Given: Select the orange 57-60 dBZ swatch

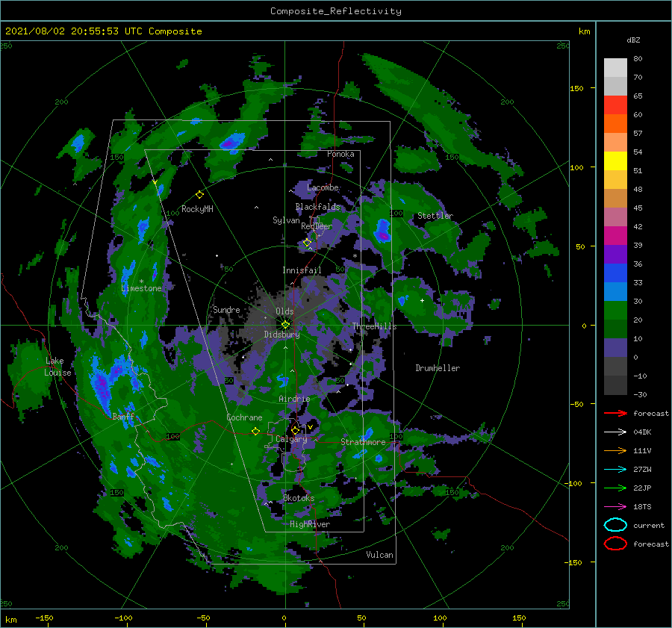Looking at the screenshot, I should (615, 124).
